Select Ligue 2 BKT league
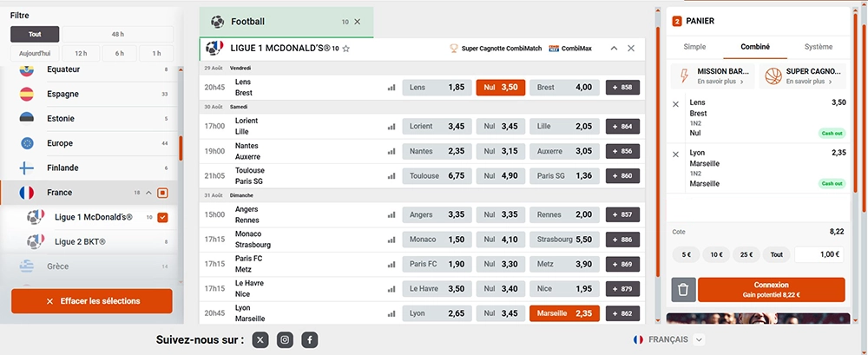This screenshot has width=868, height=355. pos(89,242)
